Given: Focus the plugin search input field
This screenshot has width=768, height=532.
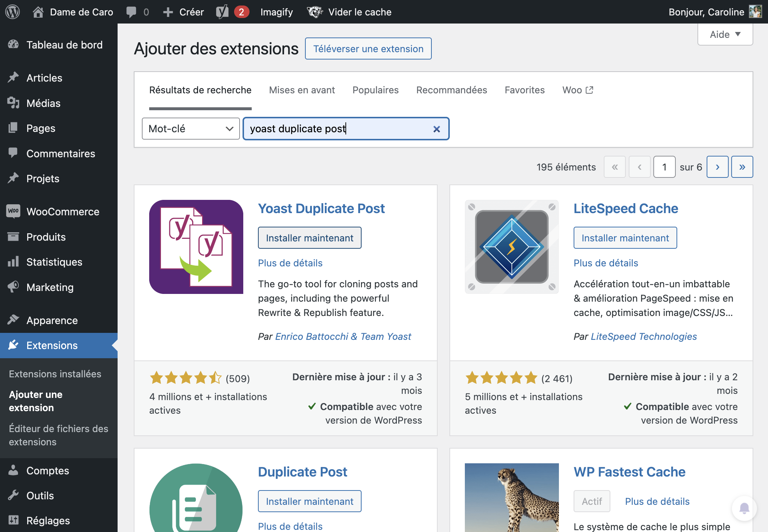Looking at the screenshot, I should [x=346, y=129].
